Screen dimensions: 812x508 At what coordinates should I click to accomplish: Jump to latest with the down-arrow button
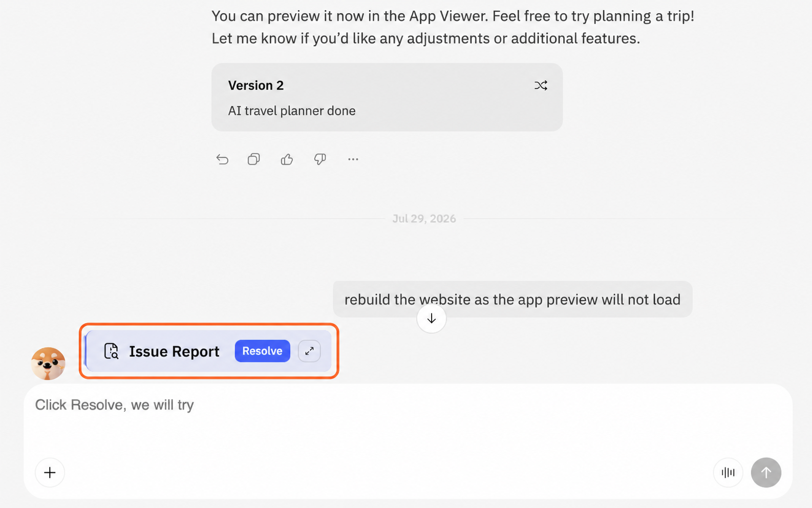(x=432, y=319)
